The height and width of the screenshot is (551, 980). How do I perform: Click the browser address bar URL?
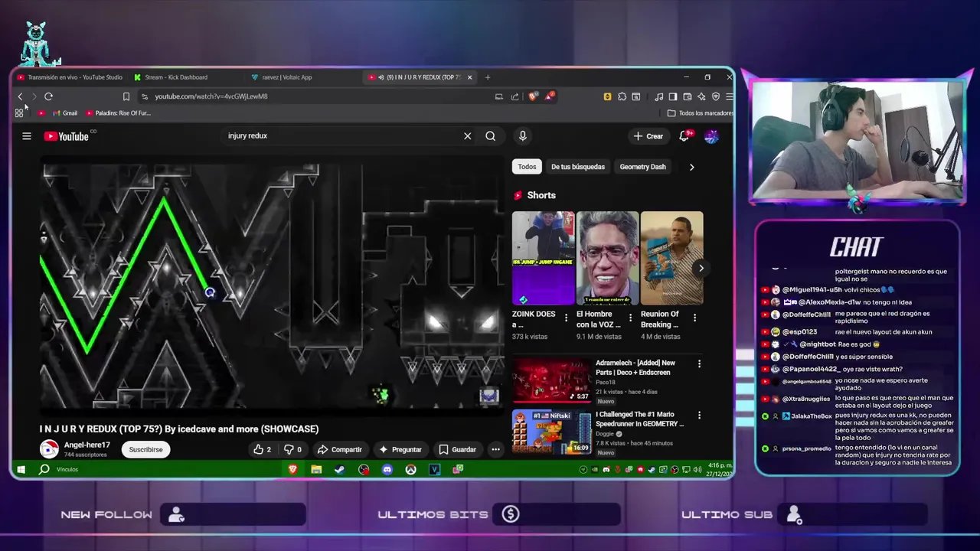tap(211, 96)
